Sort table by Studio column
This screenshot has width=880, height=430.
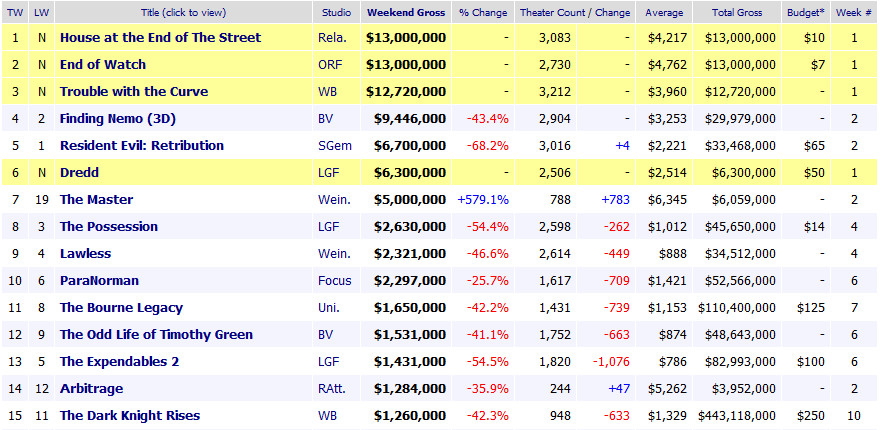click(x=337, y=12)
